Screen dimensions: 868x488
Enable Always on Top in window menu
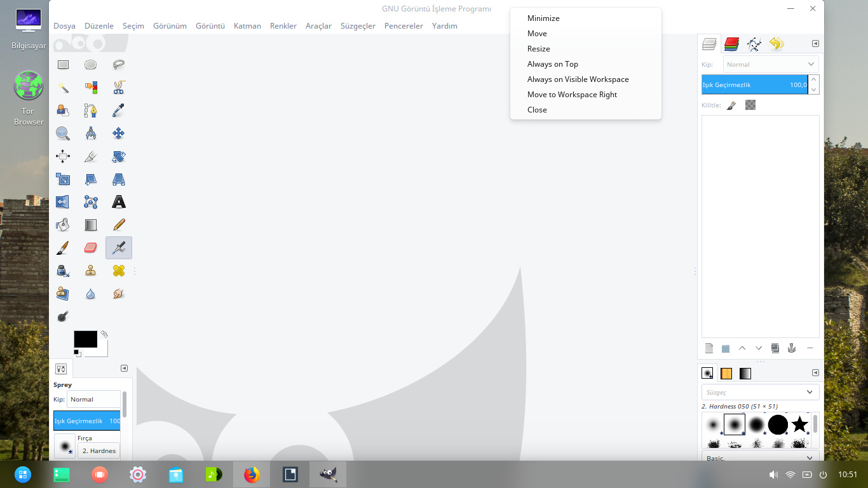tap(552, 64)
